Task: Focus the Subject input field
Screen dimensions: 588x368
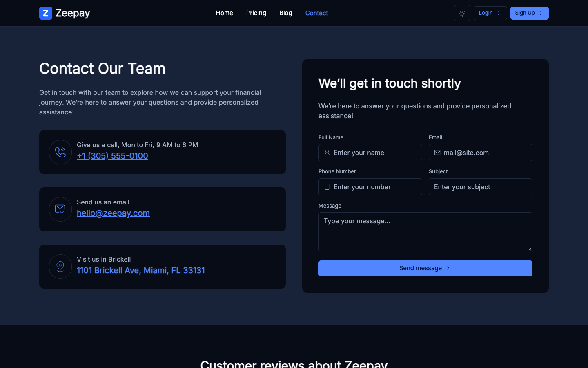Action: [x=481, y=187]
